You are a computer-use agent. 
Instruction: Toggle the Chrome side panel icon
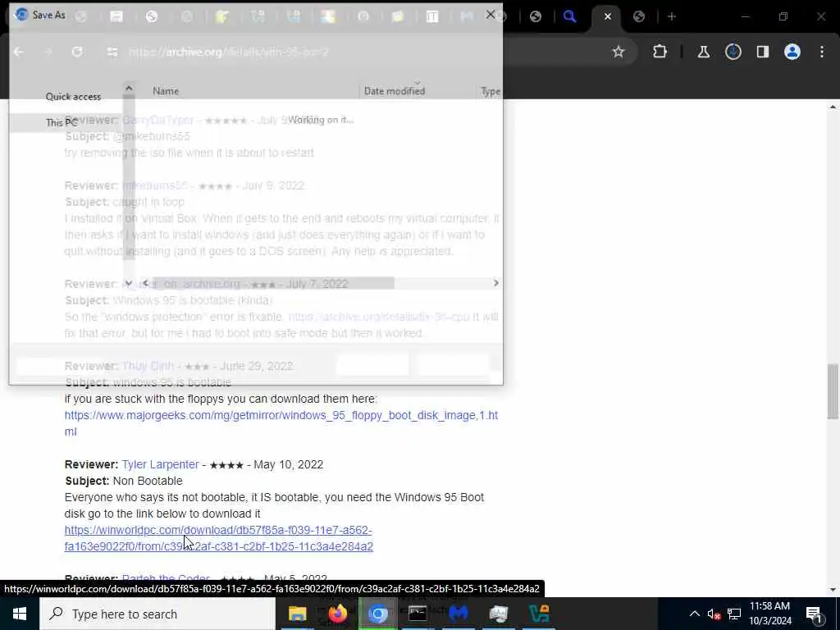tap(762, 52)
